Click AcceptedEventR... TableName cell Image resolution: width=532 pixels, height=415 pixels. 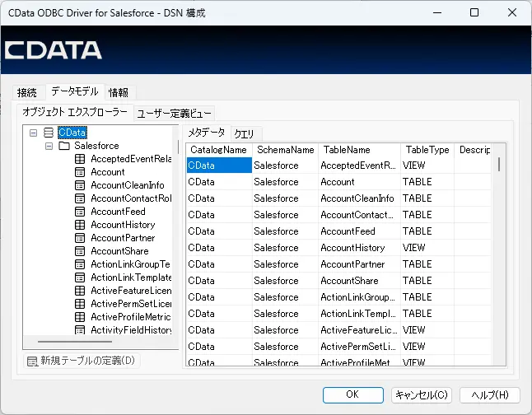click(x=359, y=166)
